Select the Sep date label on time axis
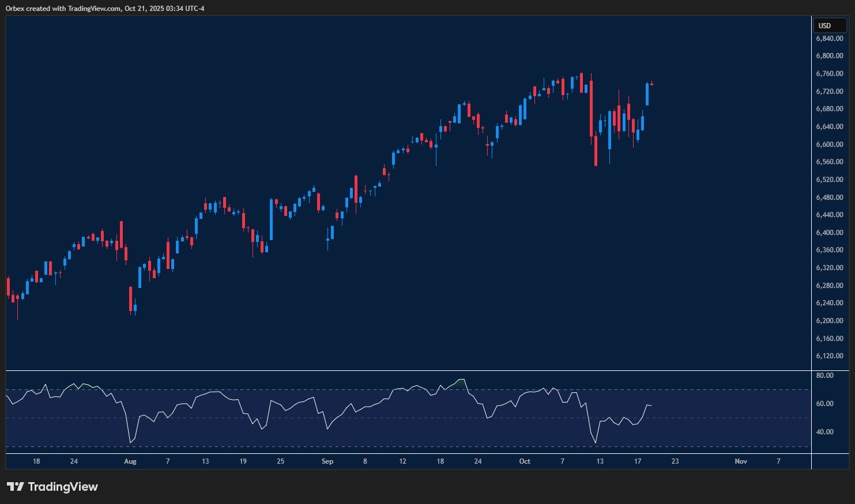Image resolution: width=855 pixels, height=504 pixels. pyautogui.click(x=327, y=461)
